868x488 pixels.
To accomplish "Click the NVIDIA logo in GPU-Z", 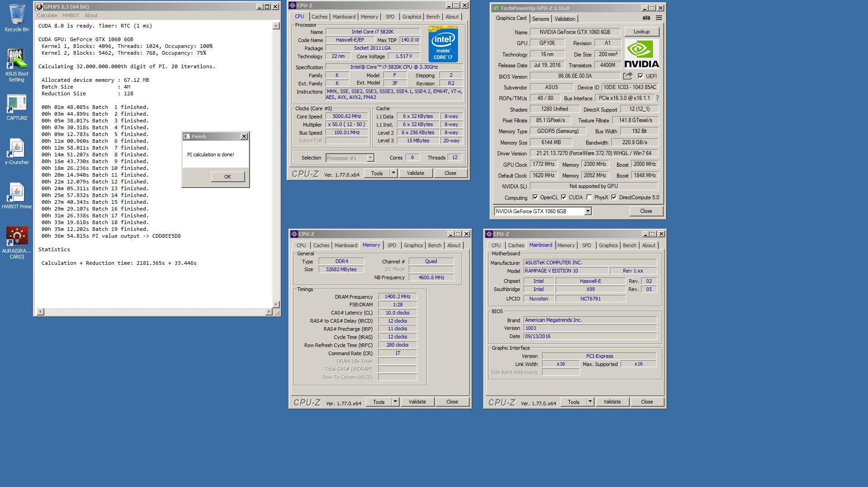I will tap(642, 54).
